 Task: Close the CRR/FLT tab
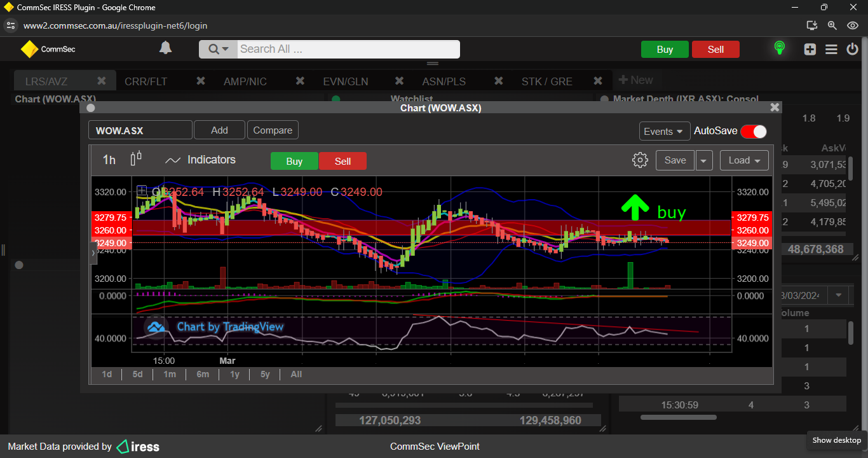(x=201, y=81)
